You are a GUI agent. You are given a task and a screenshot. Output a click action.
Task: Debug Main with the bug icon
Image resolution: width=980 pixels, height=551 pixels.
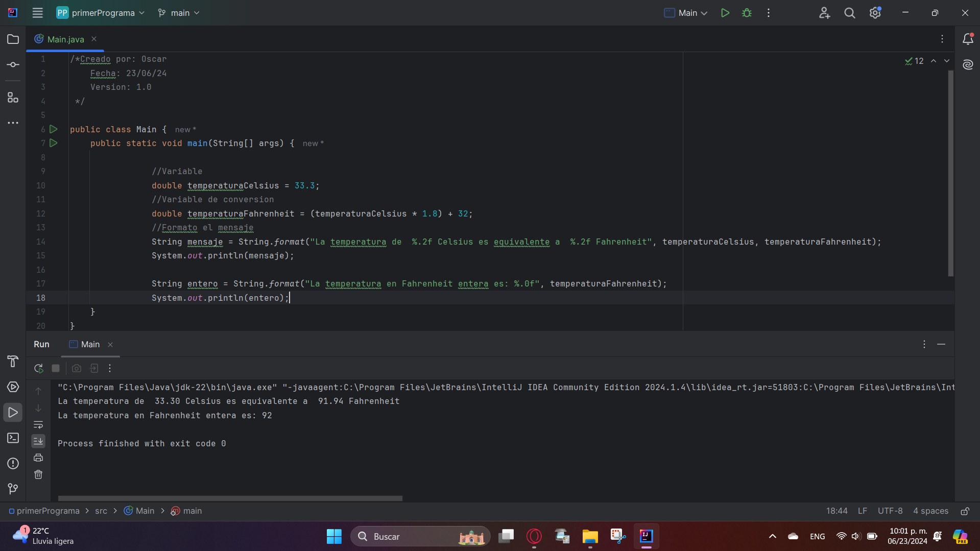click(747, 13)
